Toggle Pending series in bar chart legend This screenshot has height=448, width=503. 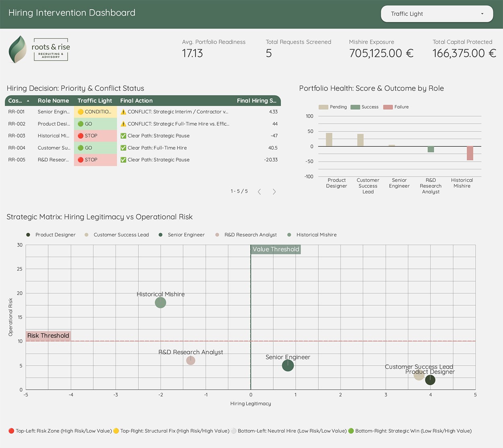(332, 107)
